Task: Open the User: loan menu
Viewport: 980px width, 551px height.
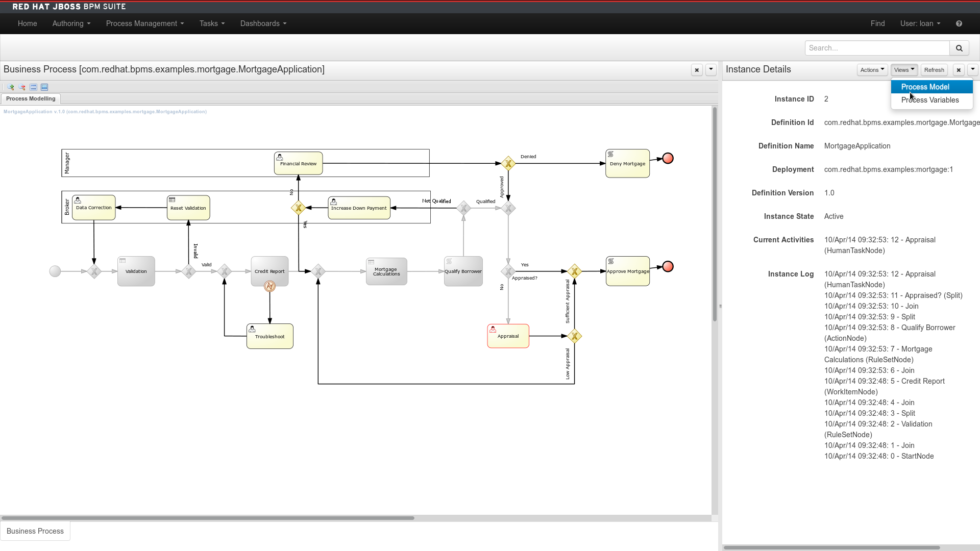Action: tap(920, 23)
